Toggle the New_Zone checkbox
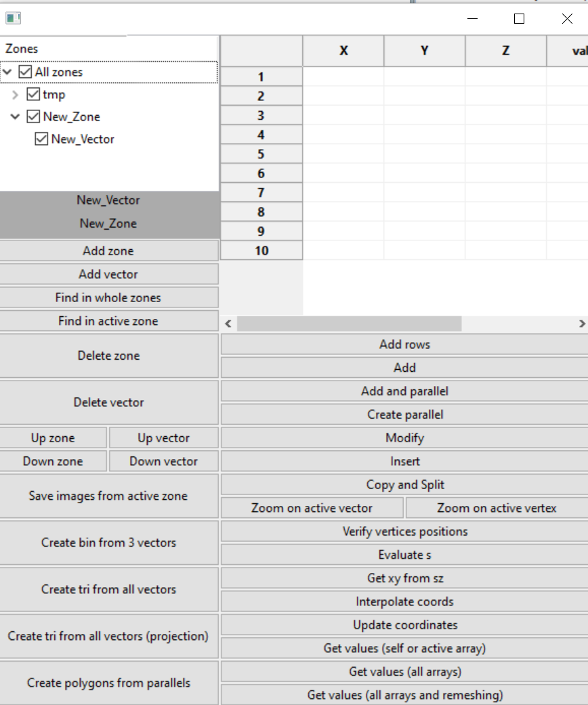 click(33, 116)
